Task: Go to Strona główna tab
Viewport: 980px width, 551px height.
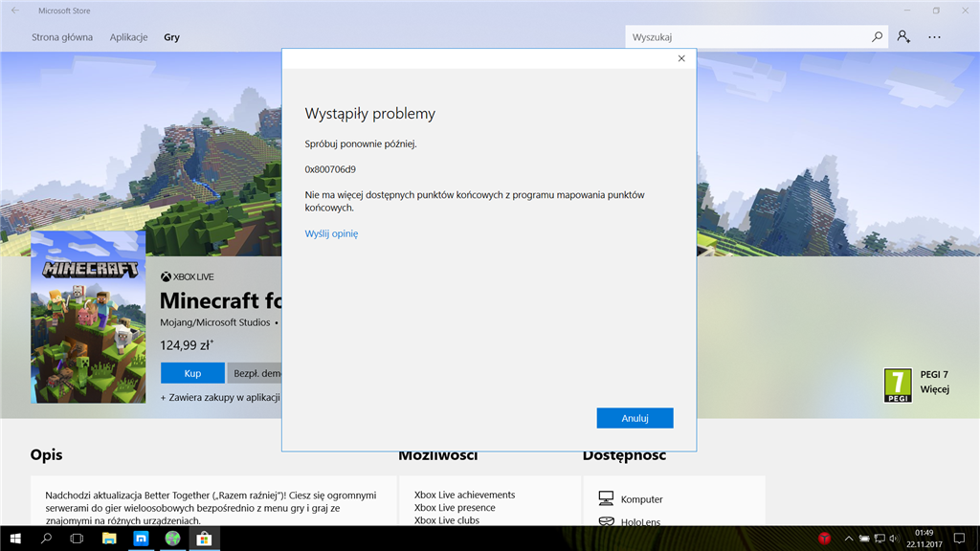Action: [62, 37]
